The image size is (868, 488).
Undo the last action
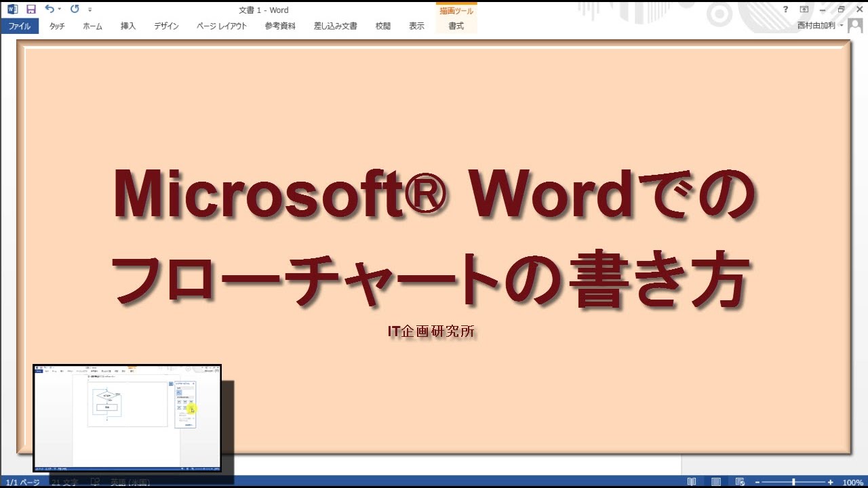pos(50,9)
